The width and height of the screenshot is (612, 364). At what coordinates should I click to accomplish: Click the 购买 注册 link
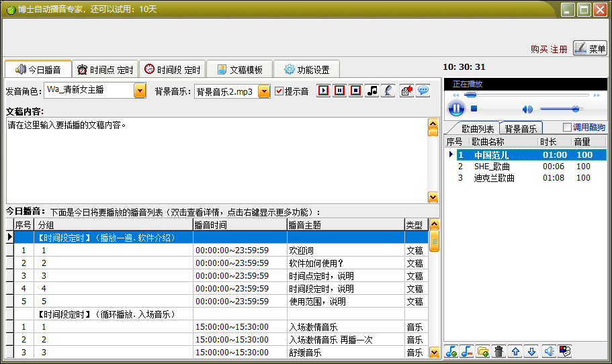(548, 49)
